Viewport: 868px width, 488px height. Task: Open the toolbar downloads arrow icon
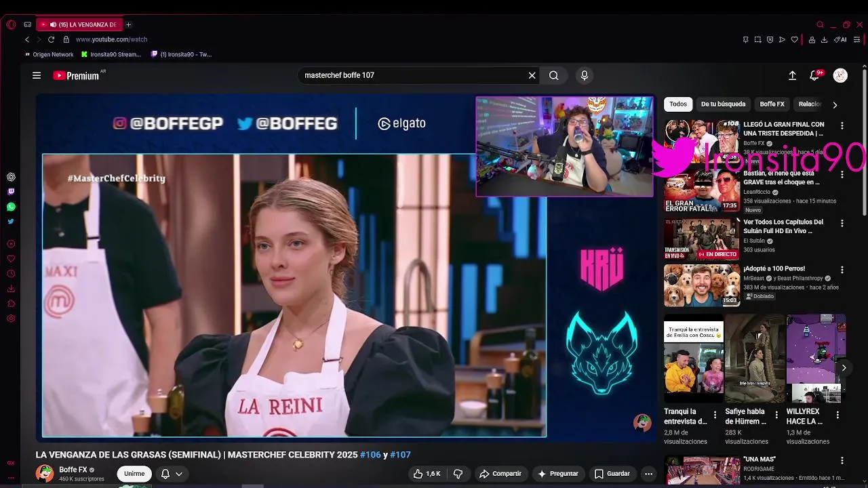[x=824, y=39]
